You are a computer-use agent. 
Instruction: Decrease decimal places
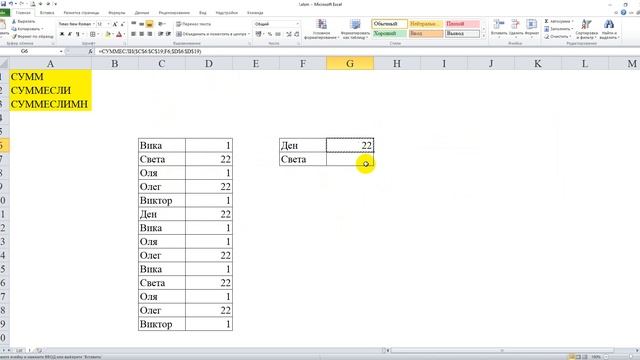coord(297,34)
